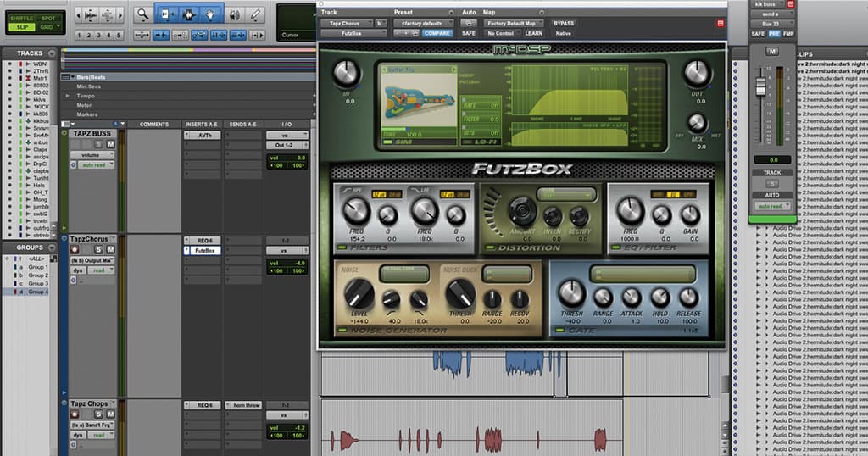Select Slip edit mode

pos(22,26)
